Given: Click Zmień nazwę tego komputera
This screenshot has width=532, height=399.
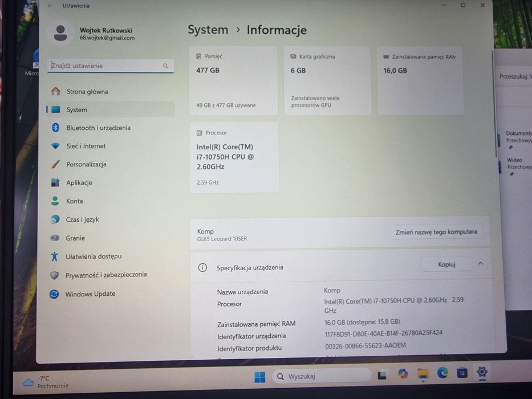Looking at the screenshot, I should click(436, 232).
